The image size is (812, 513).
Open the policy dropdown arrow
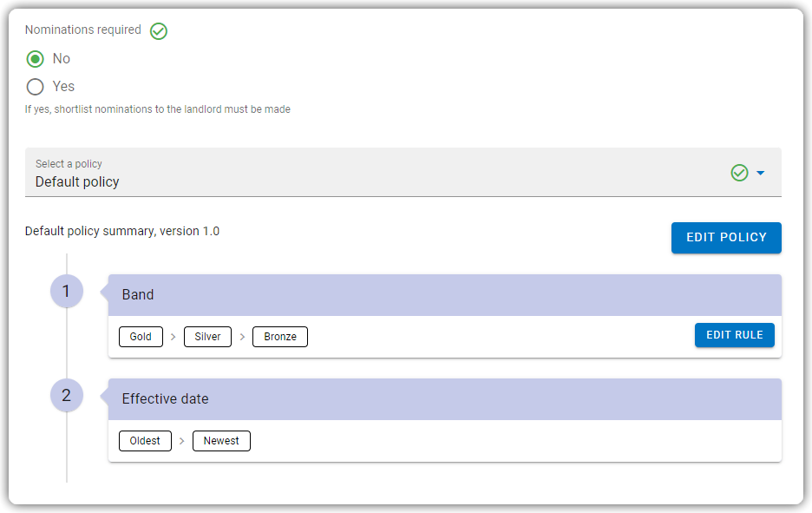click(x=760, y=173)
